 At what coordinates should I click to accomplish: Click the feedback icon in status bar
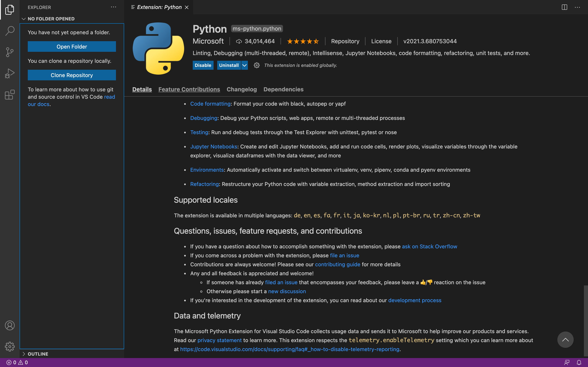click(x=567, y=362)
